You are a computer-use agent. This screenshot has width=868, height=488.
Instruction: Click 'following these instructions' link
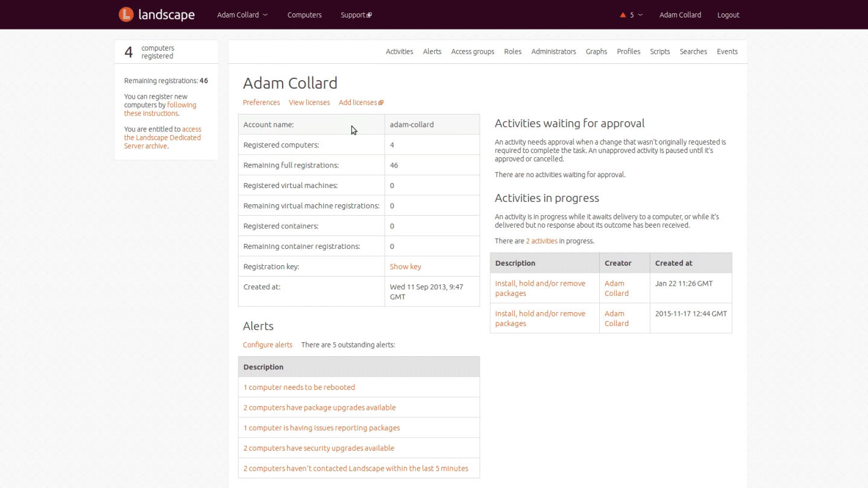tap(160, 109)
